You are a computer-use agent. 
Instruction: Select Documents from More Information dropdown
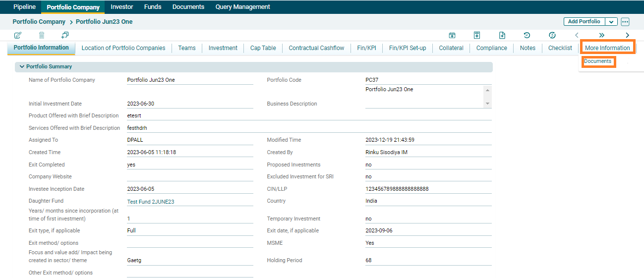[597, 61]
